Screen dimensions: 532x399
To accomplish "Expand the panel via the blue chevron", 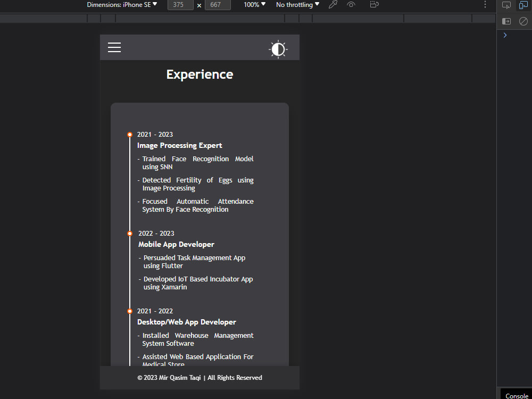I will 505,35.
